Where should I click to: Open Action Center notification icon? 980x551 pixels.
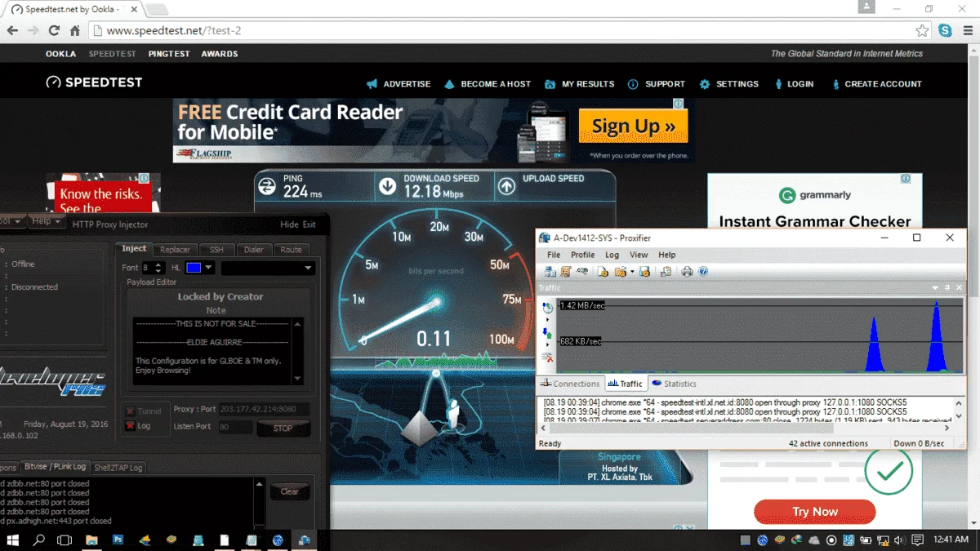[x=917, y=540]
